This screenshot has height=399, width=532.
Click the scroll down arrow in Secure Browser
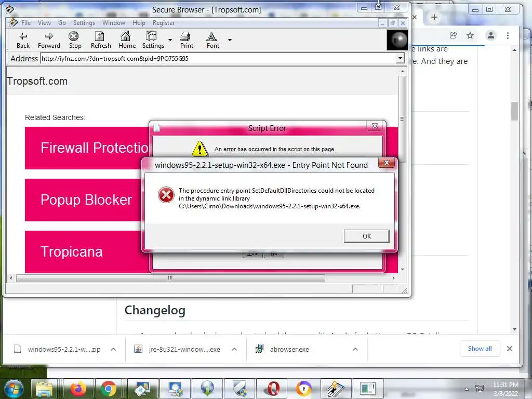pos(403,270)
